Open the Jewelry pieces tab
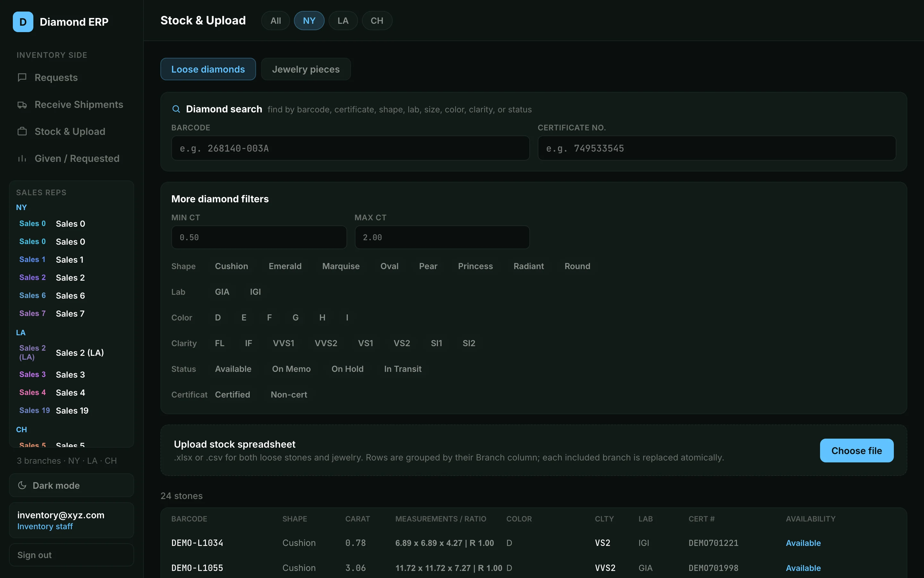This screenshot has height=578, width=924. coord(306,69)
